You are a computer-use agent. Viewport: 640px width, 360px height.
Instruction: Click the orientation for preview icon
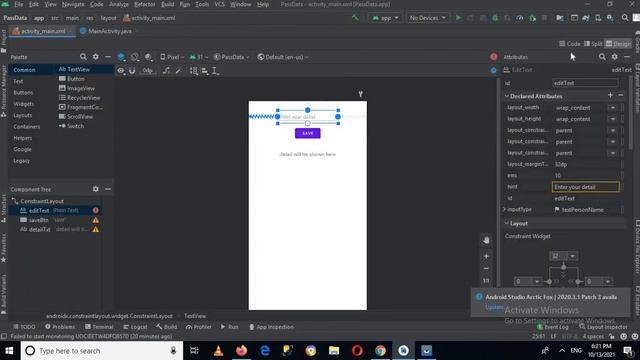[135, 57]
